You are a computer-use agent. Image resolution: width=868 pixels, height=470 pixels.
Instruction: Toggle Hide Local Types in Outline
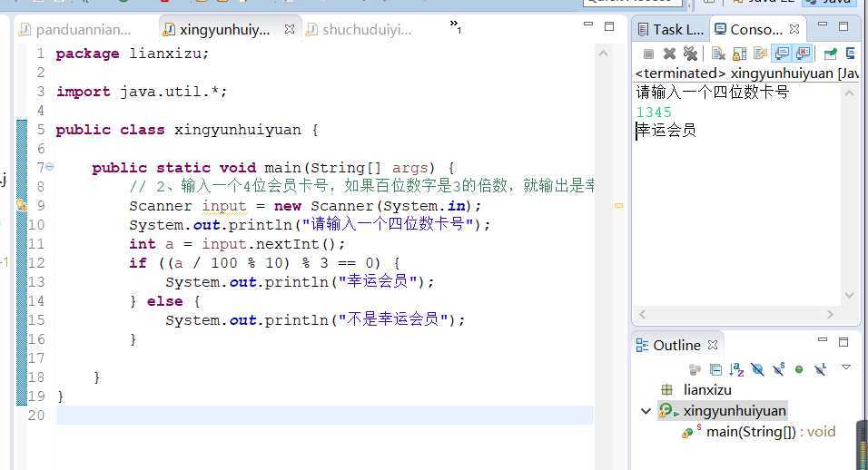[x=821, y=369]
